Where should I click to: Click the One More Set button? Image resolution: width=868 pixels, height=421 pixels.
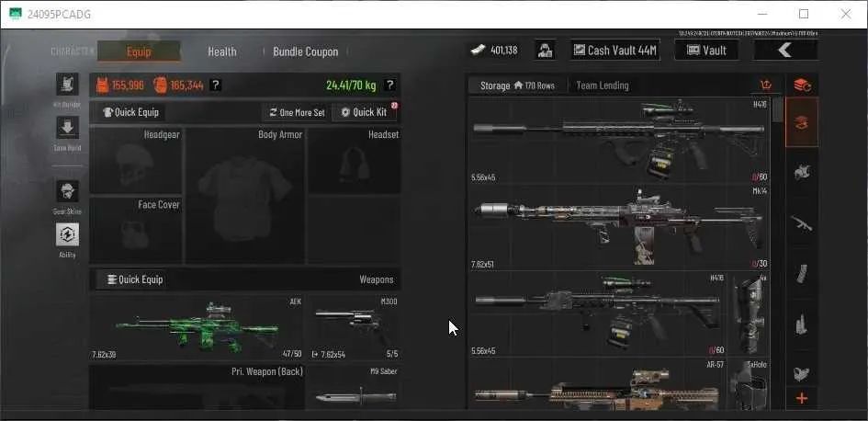coord(298,112)
